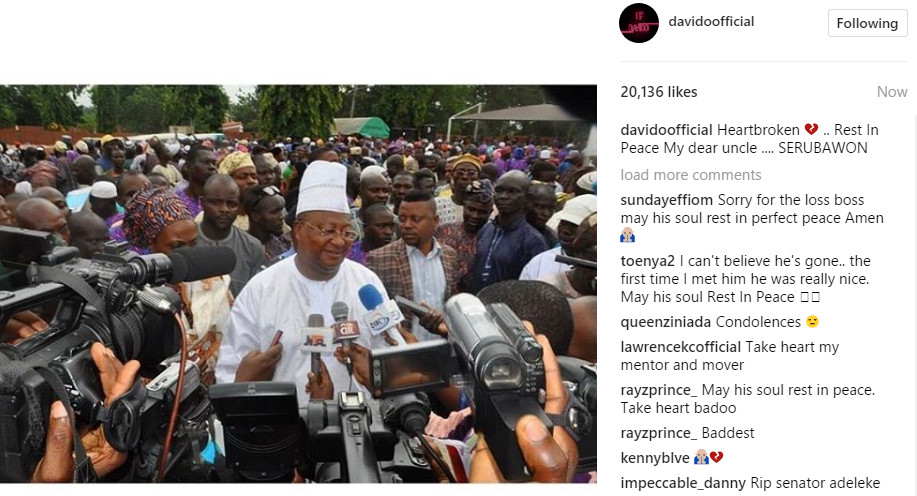Click the Following button
Image resolution: width=917 pixels, height=496 pixels.
click(867, 23)
